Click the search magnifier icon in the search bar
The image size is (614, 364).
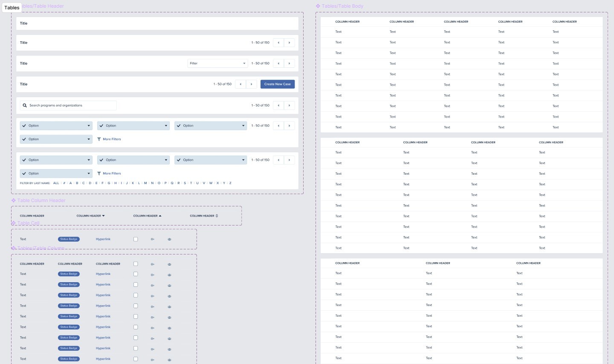[25, 105]
